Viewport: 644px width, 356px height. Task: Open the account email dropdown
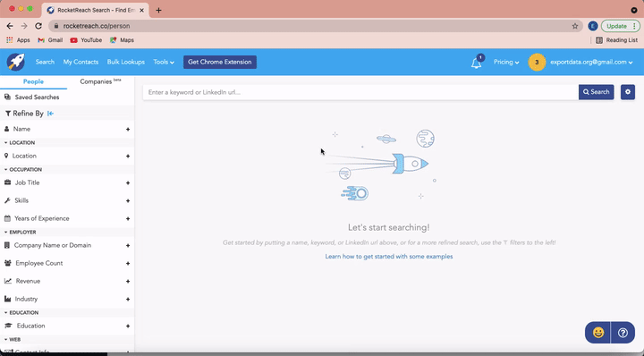[591, 62]
